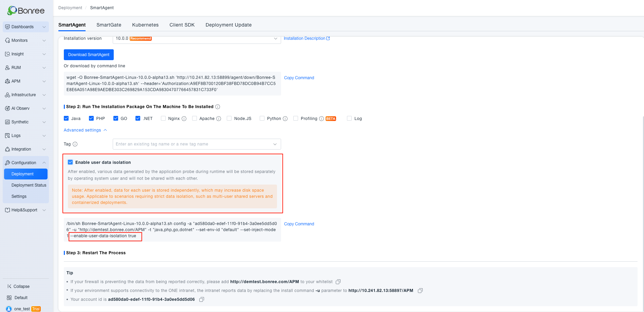Expand the Infrastructure menu chevron
This screenshot has height=312, width=644.
tap(44, 95)
